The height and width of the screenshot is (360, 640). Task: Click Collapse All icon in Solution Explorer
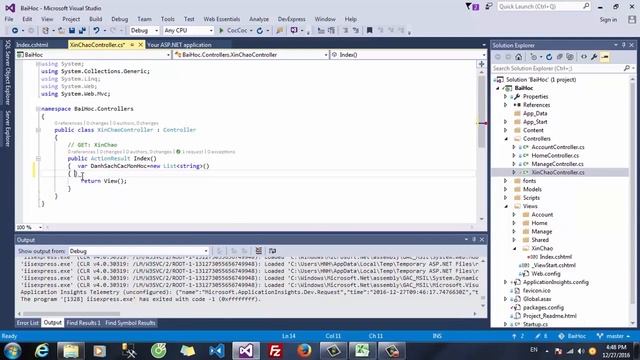pos(560,57)
